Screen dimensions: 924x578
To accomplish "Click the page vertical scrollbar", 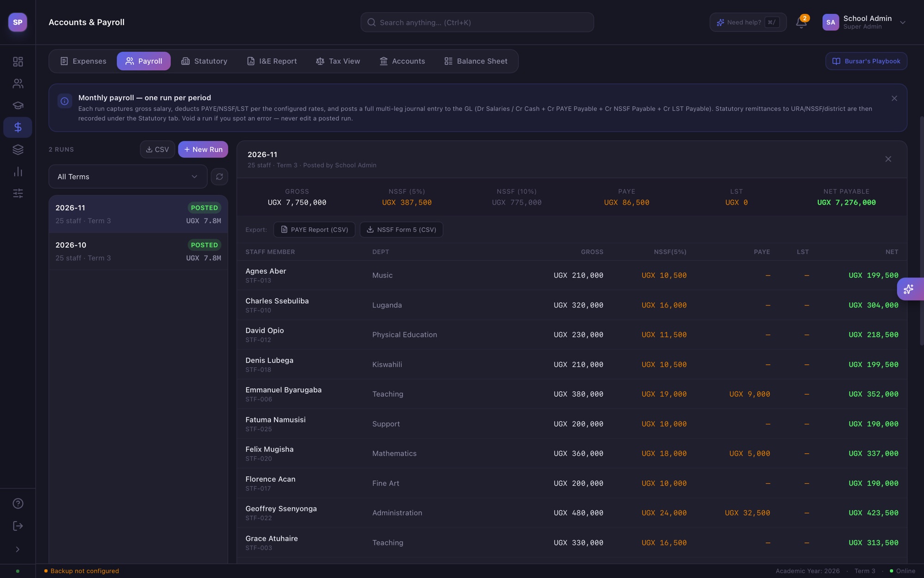I will click(921, 231).
